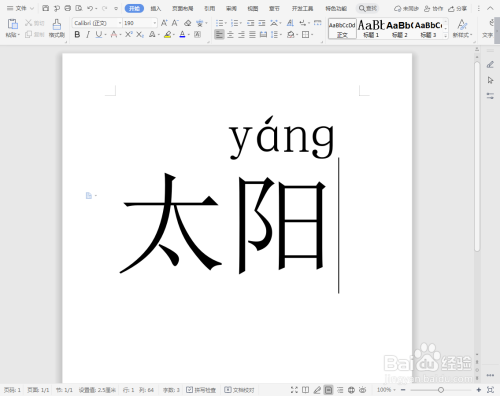Viewport: 500px width, 396px height.
Task: Toggle Bold formatting
Action: 77,34
